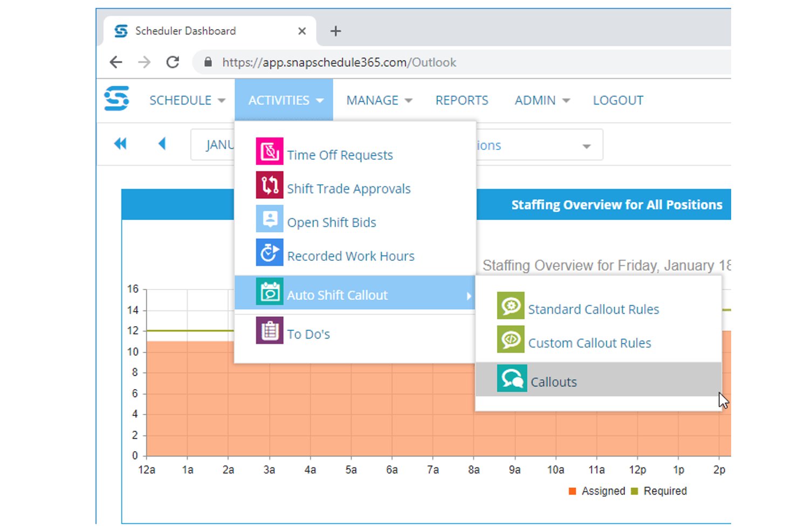Click the Open Shift Bids icon
798x532 pixels.
pos(269,219)
